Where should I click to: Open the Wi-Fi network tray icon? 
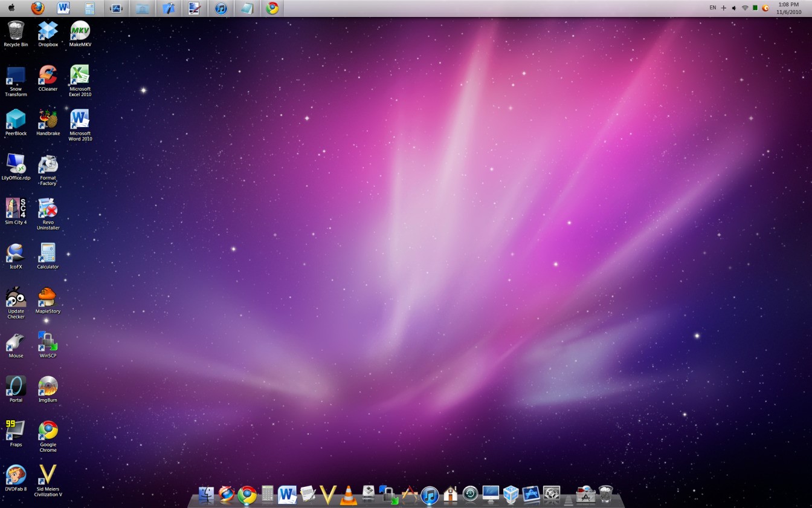coord(745,8)
